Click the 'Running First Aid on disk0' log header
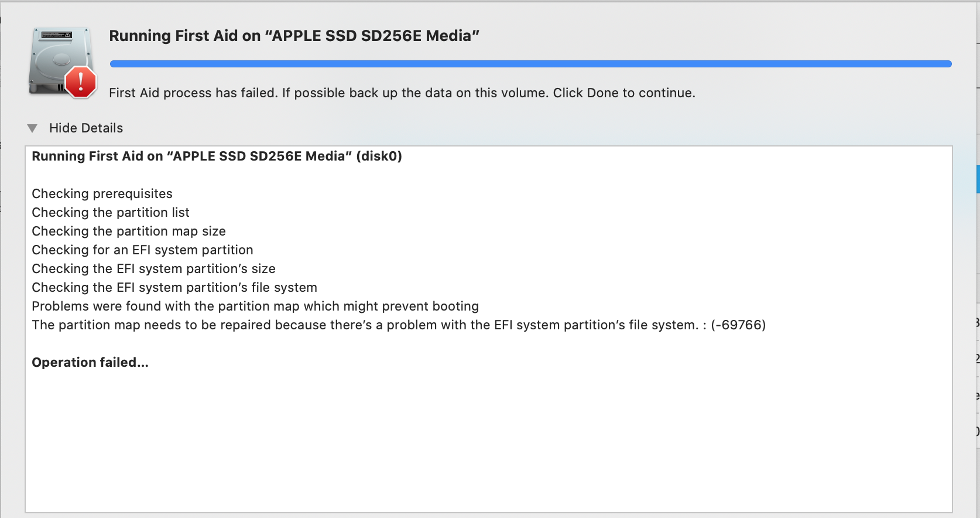The height and width of the screenshot is (518, 980). (217, 156)
